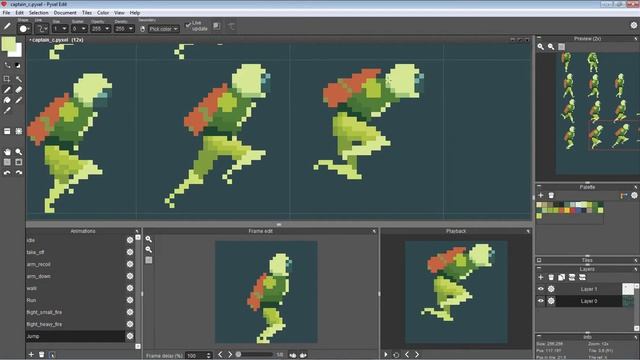
Task: Open brush Size dropdown
Action: click(x=60, y=29)
